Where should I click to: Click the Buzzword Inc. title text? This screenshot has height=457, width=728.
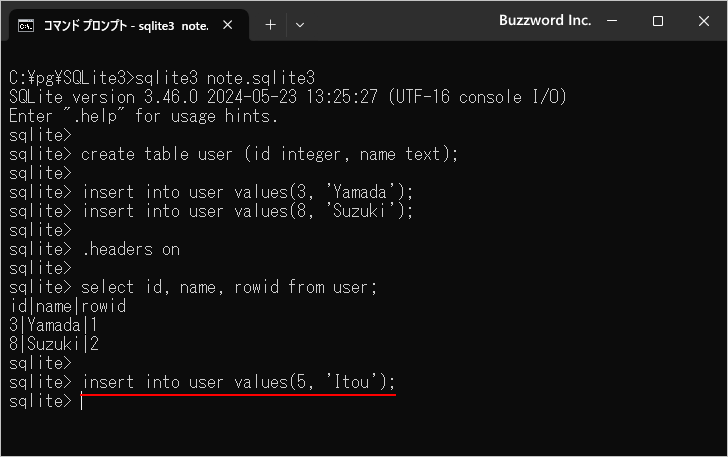545,20
